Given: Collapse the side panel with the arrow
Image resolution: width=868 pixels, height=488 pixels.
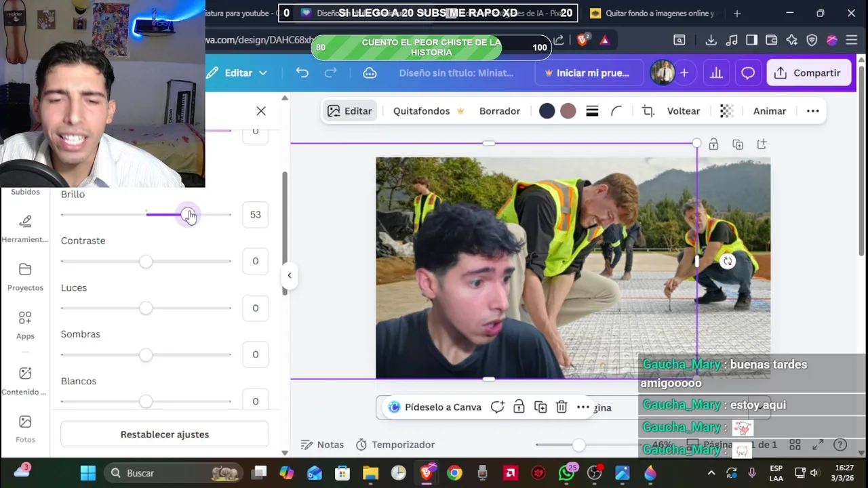Looking at the screenshot, I should click(x=290, y=275).
